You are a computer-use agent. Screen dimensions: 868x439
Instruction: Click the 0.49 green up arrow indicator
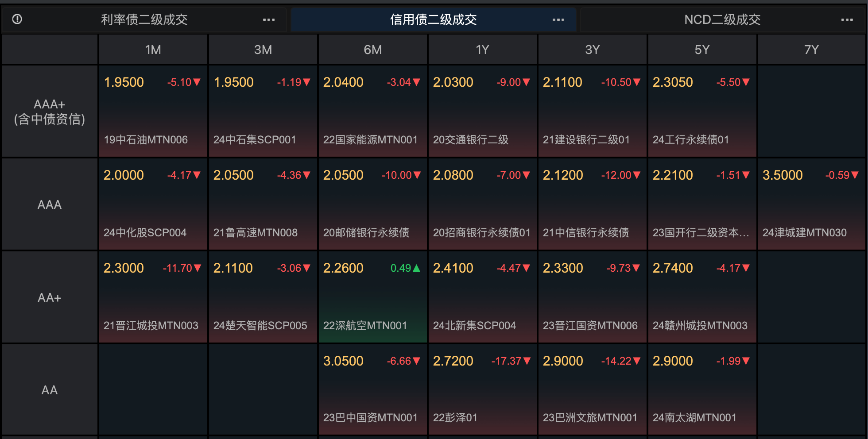point(405,268)
